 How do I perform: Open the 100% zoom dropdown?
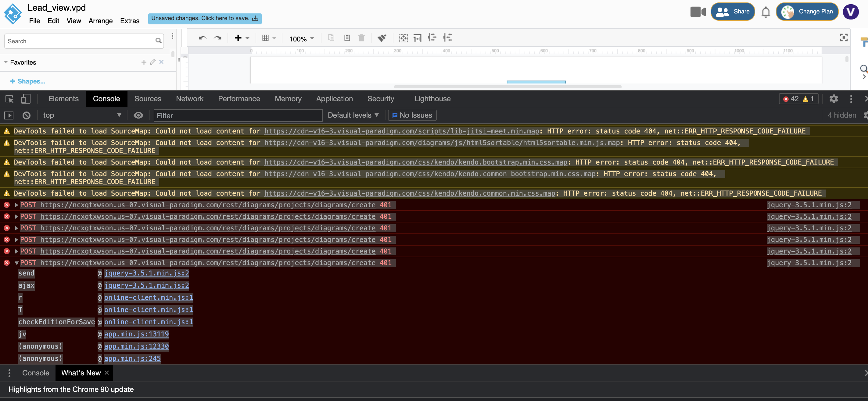pos(301,39)
